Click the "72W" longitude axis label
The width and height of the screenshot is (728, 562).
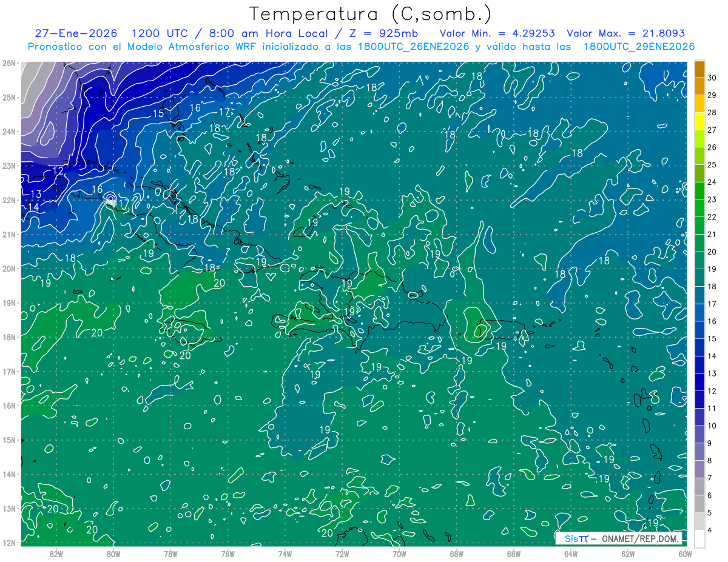click(x=342, y=554)
